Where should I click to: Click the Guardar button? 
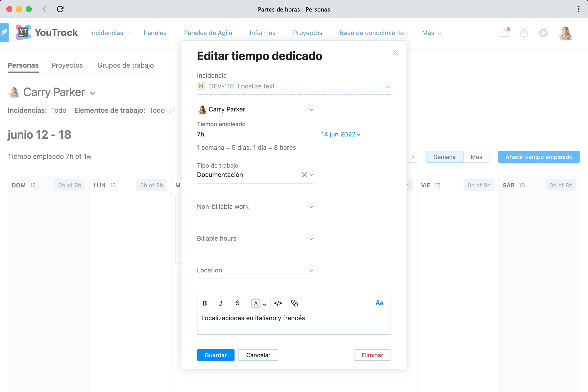coord(216,355)
